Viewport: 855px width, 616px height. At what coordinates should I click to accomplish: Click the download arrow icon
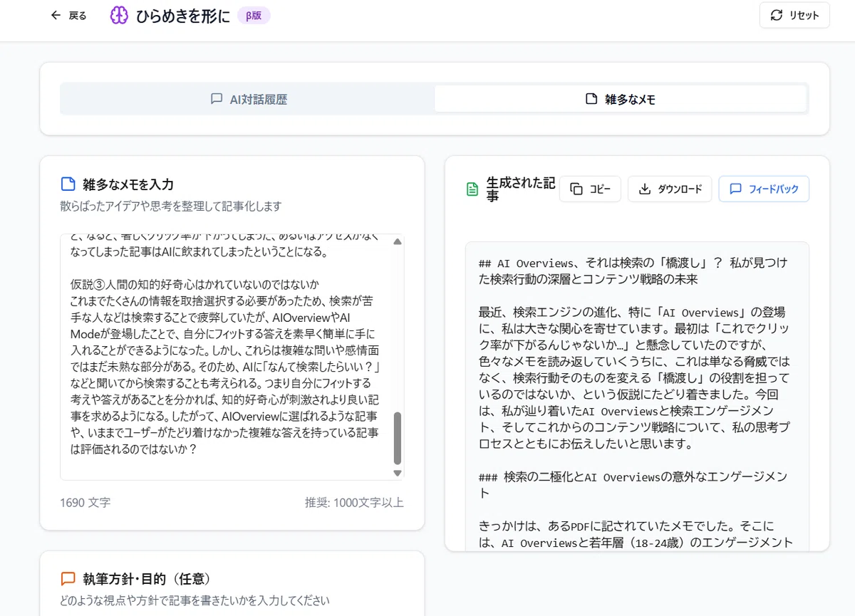click(x=644, y=189)
